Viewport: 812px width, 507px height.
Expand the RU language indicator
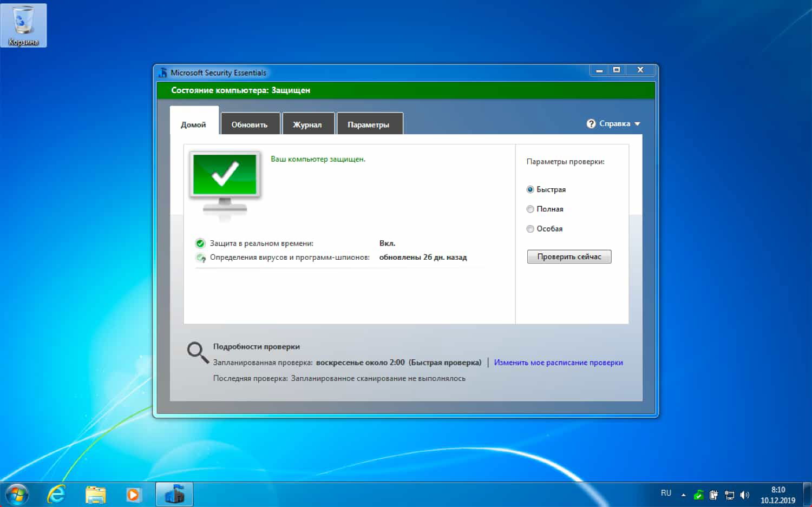click(x=666, y=493)
